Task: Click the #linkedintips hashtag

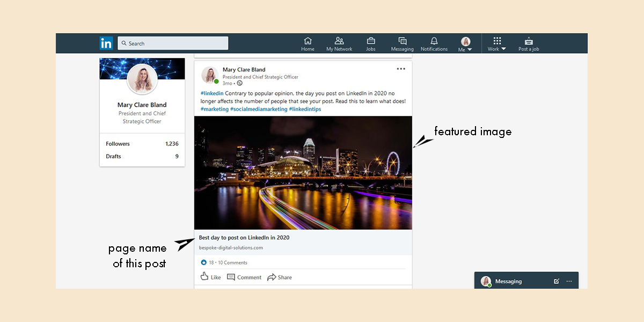Action: click(305, 109)
